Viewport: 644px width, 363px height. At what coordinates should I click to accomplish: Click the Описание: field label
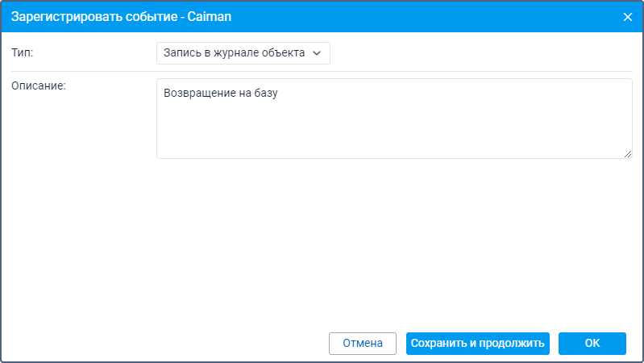[x=39, y=86]
